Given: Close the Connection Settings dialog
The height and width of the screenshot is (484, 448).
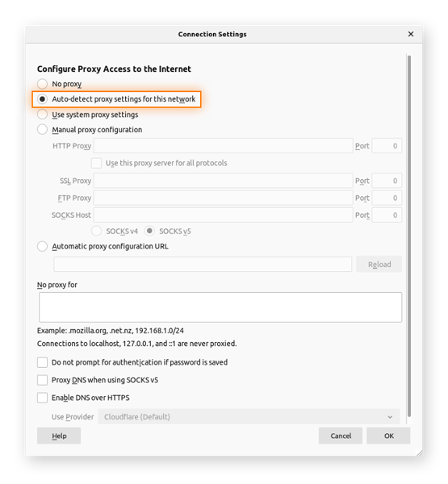Looking at the screenshot, I should pyautogui.click(x=411, y=34).
